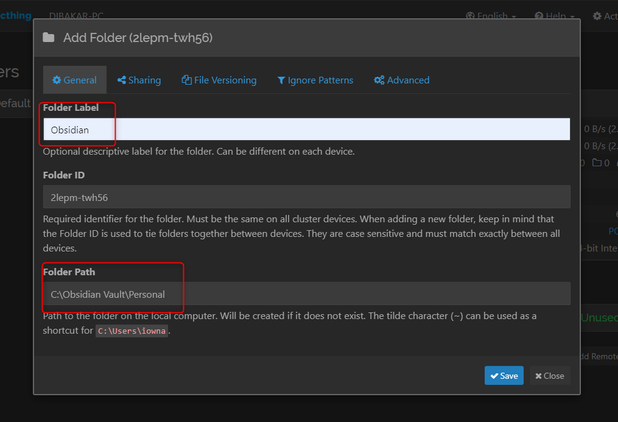The width and height of the screenshot is (618, 422).
Task: Click the DIBAKAR-PC device name in navbar
Action: pos(76,16)
